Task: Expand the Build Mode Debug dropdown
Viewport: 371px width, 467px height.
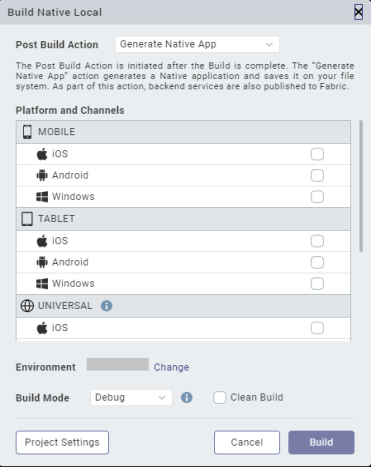Action: click(131, 397)
